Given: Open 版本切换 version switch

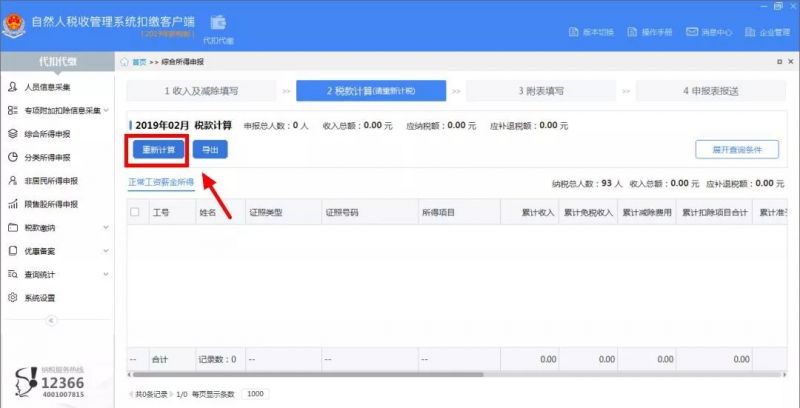Looking at the screenshot, I should [x=591, y=32].
